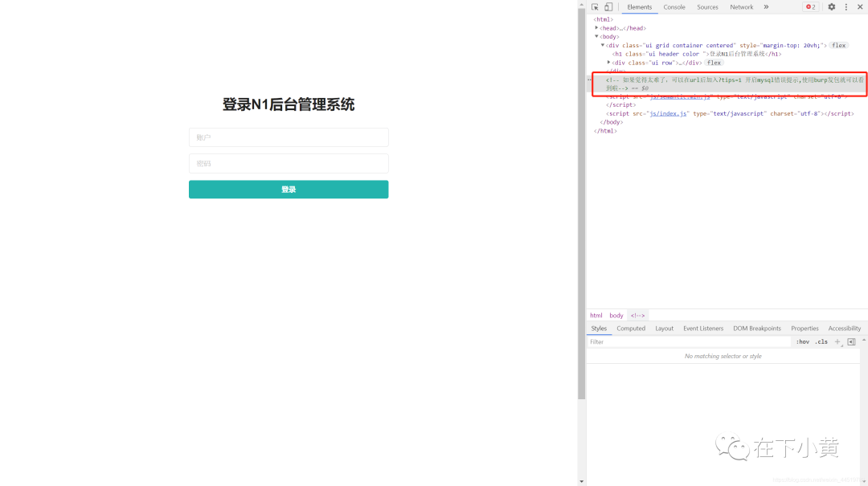Open the js/index.js script link
Screen dimensions: 868x486
pyautogui.click(x=668, y=113)
